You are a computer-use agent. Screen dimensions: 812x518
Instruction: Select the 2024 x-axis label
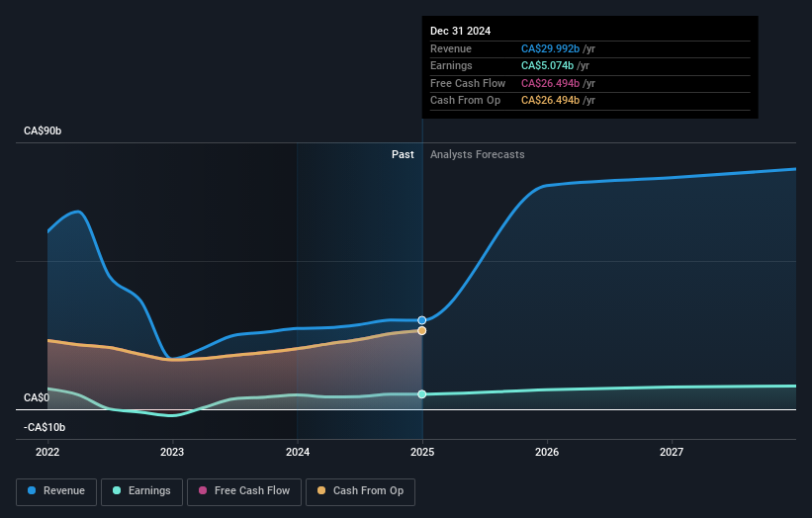tap(298, 453)
